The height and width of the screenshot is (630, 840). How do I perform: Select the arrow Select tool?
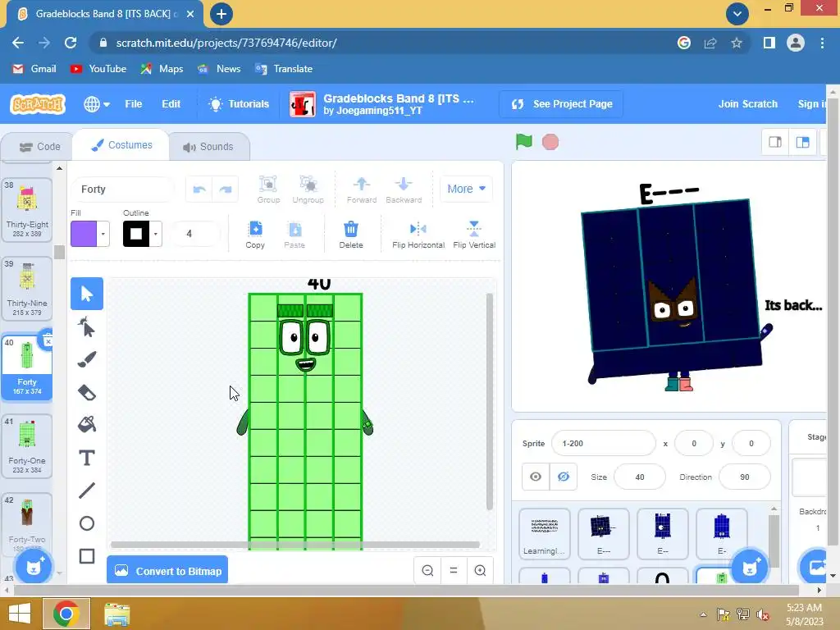(87, 294)
